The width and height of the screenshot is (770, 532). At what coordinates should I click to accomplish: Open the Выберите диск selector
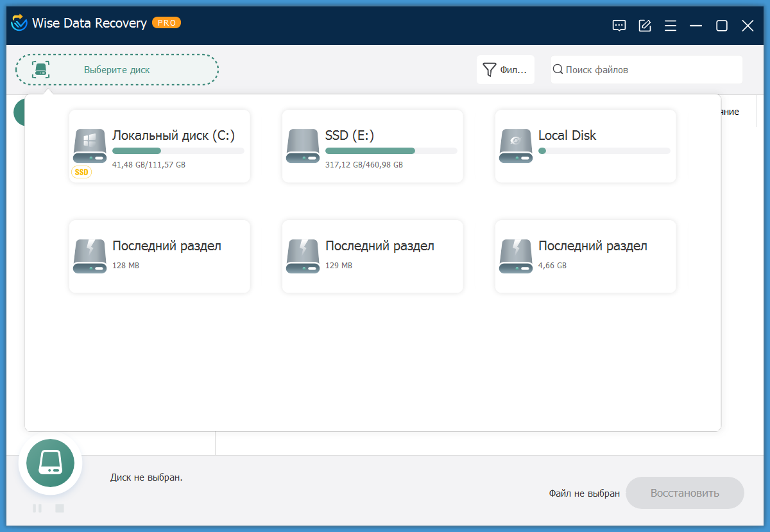(x=117, y=69)
